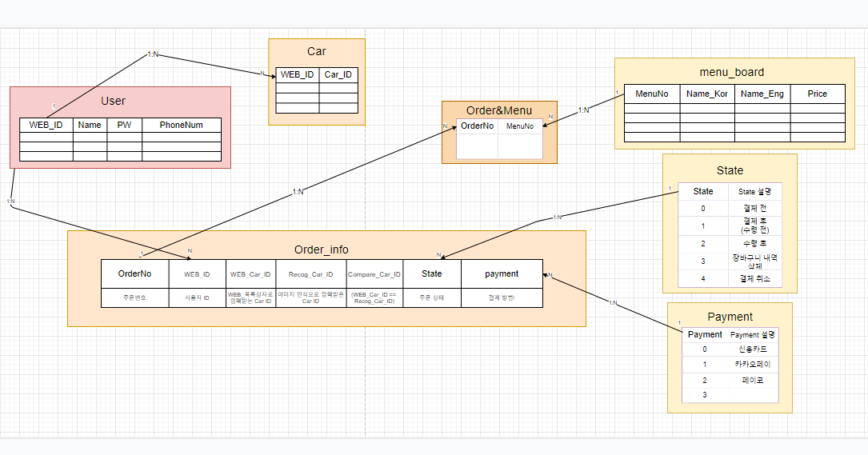Select the Name_Eng column header
This screenshot has height=455, width=868.
coord(762,94)
